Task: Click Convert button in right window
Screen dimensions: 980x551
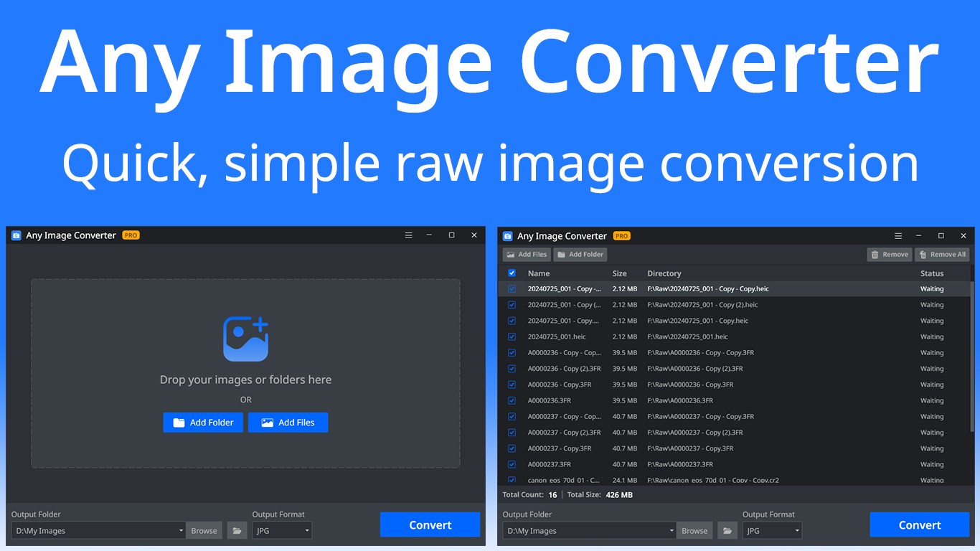Action: click(920, 524)
